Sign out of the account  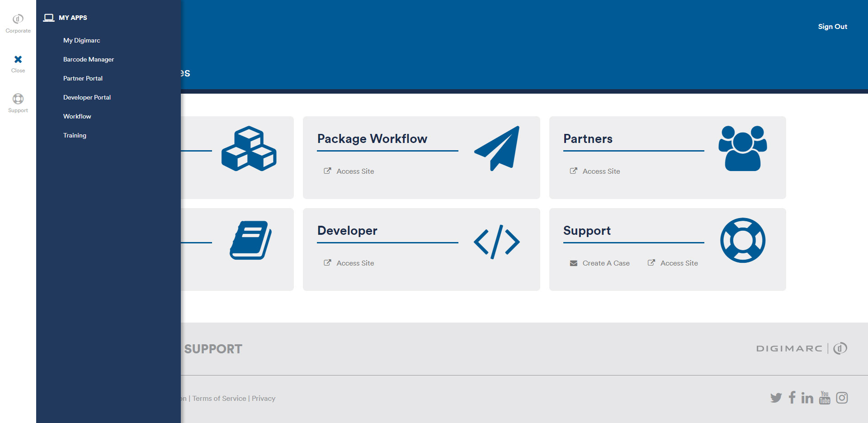click(x=832, y=27)
